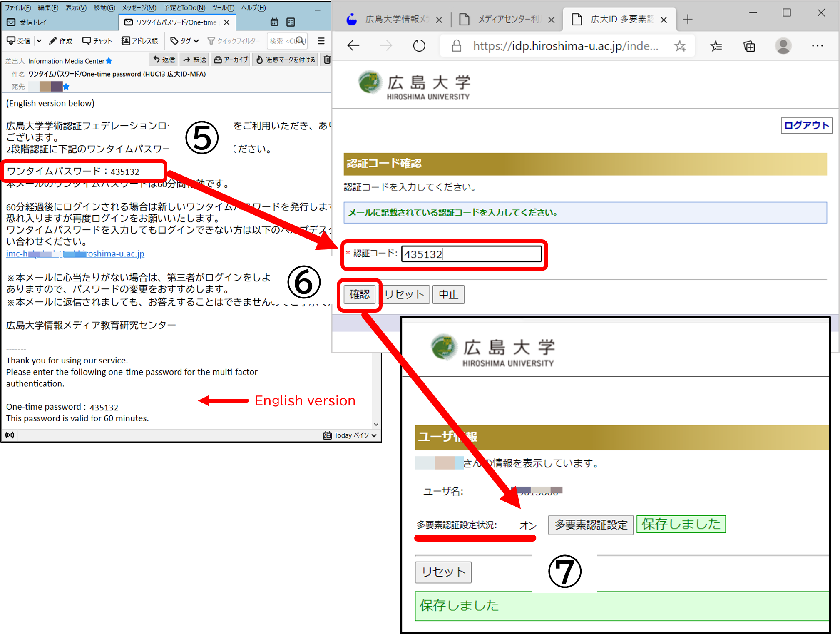The height and width of the screenshot is (634, 840).
Task: Open the browser Collections icon
Action: click(x=749, y=46)
